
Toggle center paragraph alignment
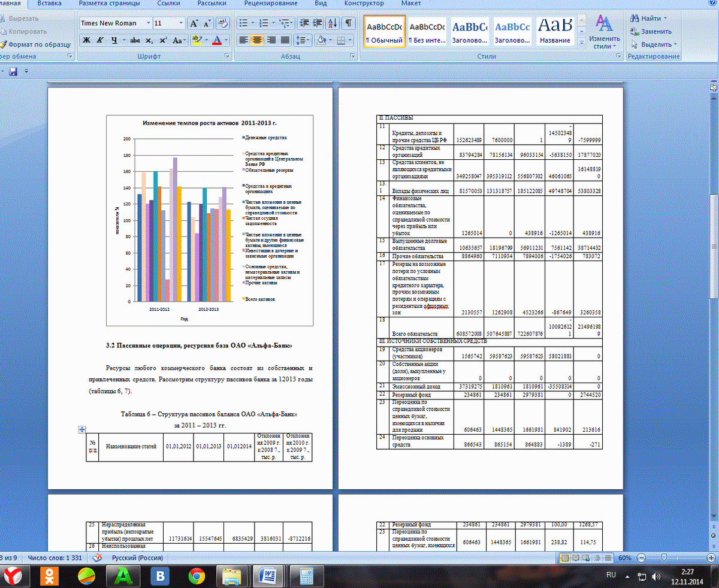click(257, 40)
